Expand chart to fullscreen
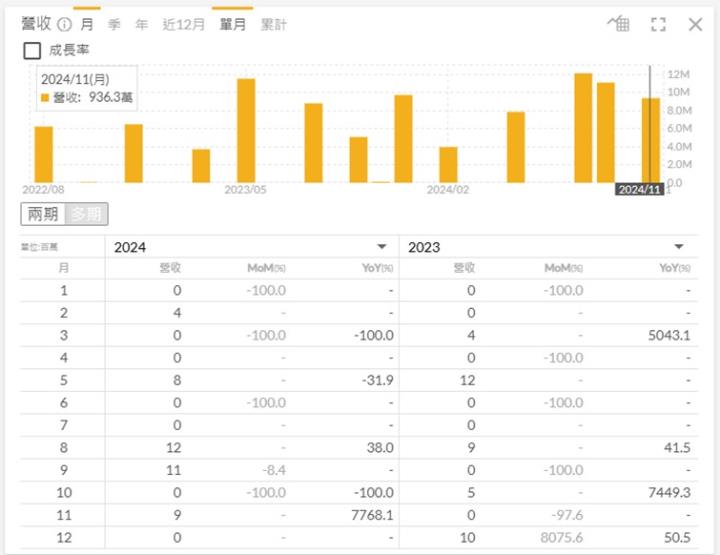The width and height of the screenshot is (720, 555). coord(658,25)
